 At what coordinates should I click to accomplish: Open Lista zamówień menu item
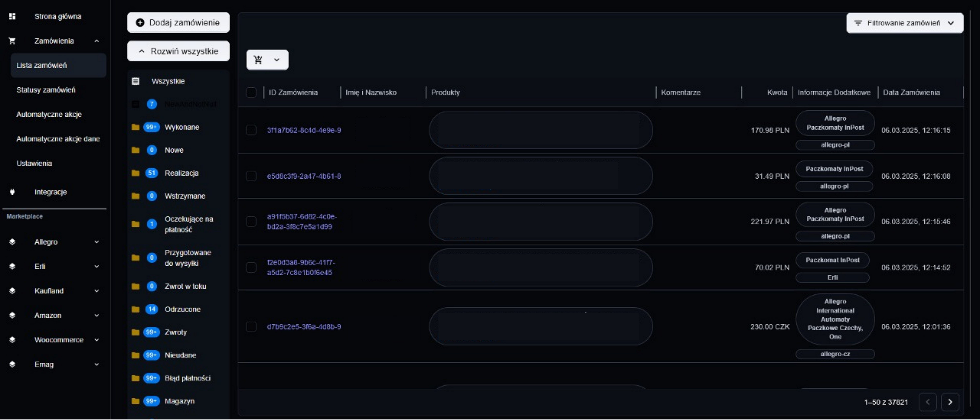point(58,65)
